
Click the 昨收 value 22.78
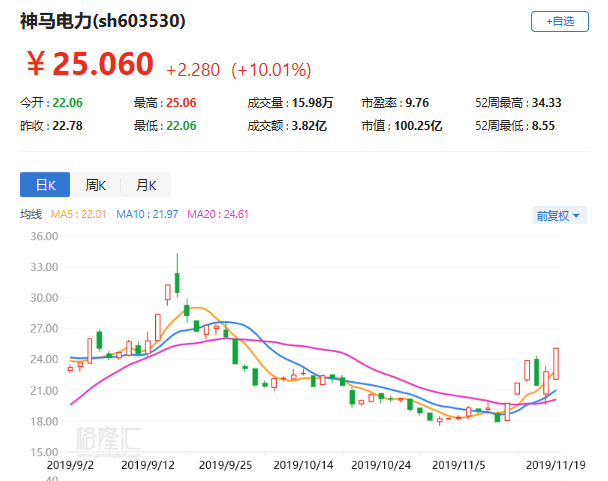(x=67, y=126)
